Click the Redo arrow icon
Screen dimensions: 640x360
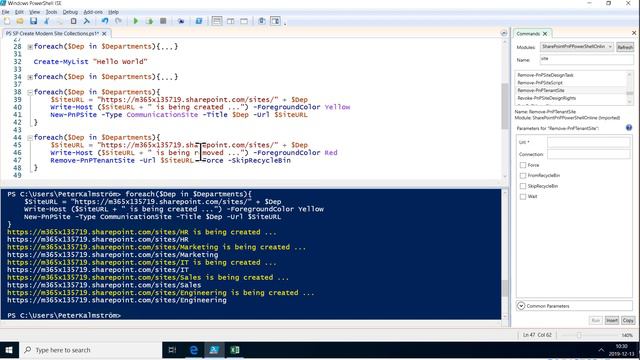point(118,21)
